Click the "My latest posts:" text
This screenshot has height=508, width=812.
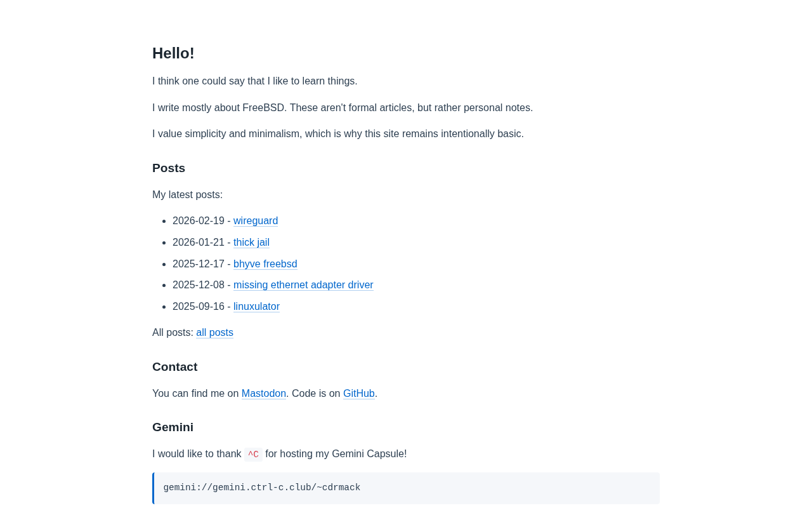pyautogui.click(x=188, y=195)
